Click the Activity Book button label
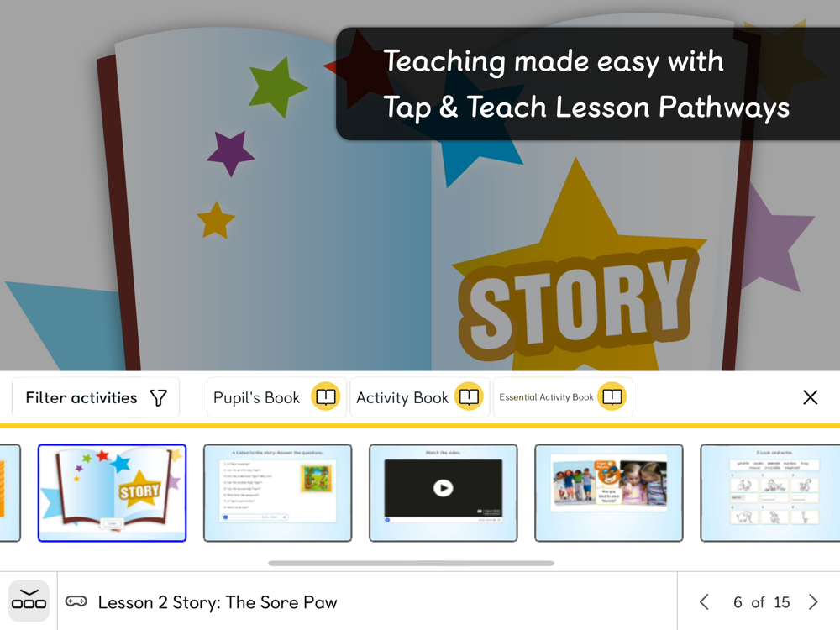 [402, 397]
